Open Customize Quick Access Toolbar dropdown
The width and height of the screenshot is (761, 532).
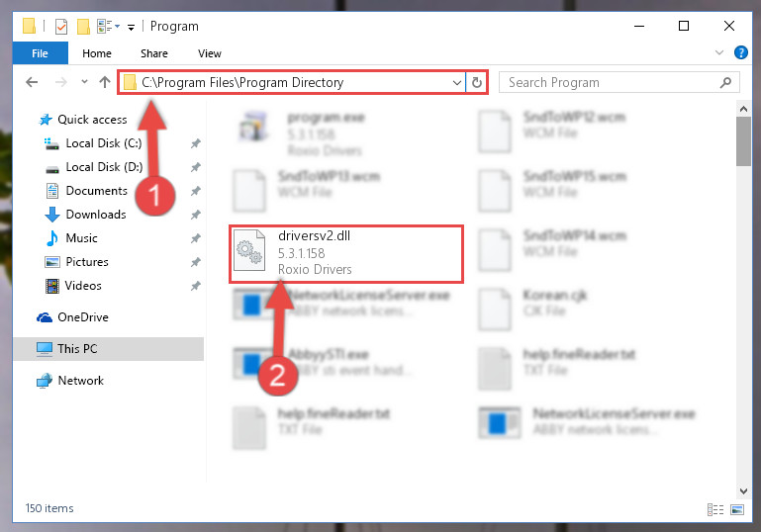coord(131,27)
